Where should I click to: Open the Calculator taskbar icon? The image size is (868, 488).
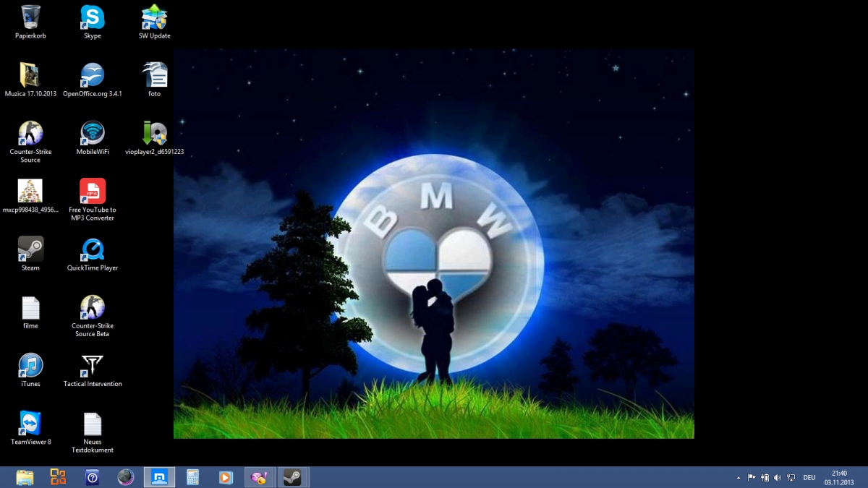192,477
